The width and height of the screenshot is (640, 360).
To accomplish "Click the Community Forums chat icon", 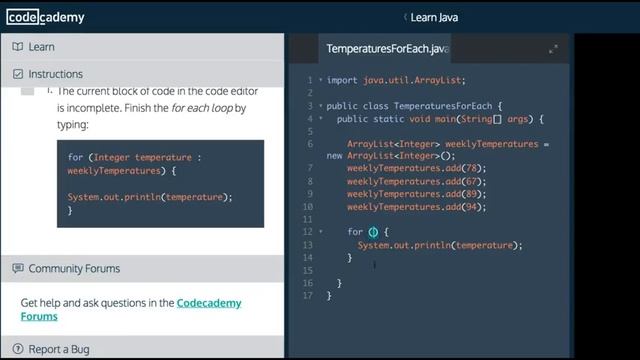I will click(x=18, y=268).
